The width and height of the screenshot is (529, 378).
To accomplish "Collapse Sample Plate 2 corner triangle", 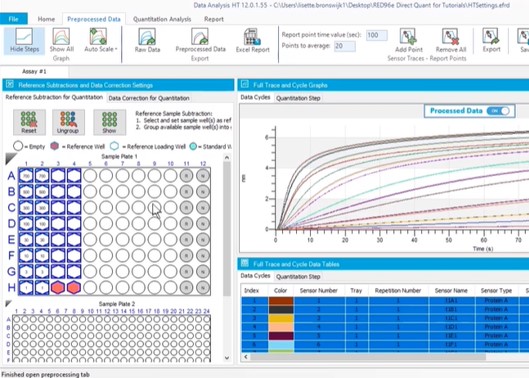I will coord(8,303).
